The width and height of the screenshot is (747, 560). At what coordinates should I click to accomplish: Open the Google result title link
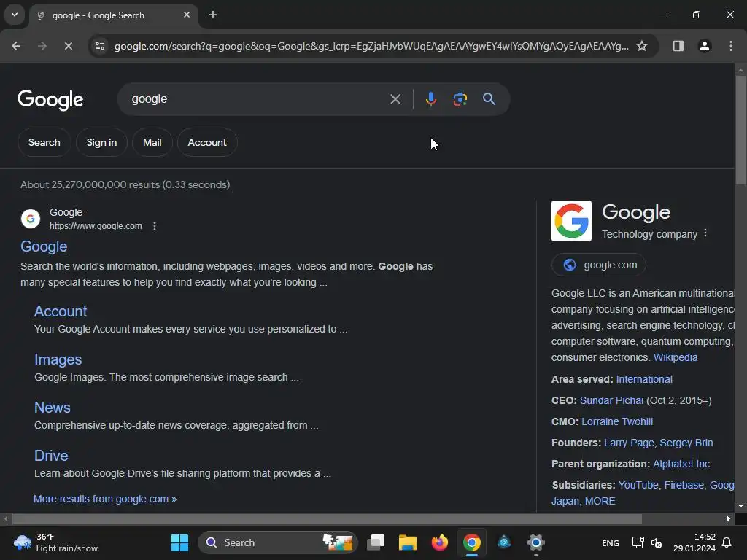pyautogui.click(x=44, y=246)
